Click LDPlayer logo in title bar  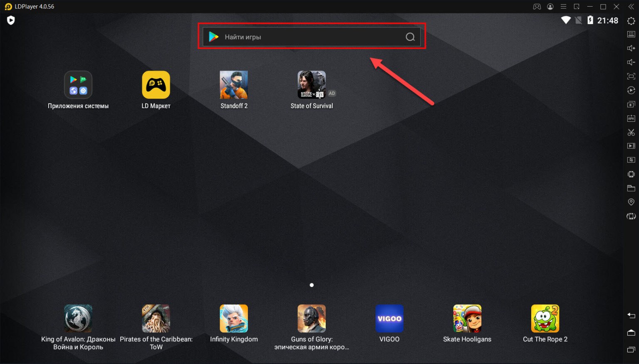coord(8,7)
